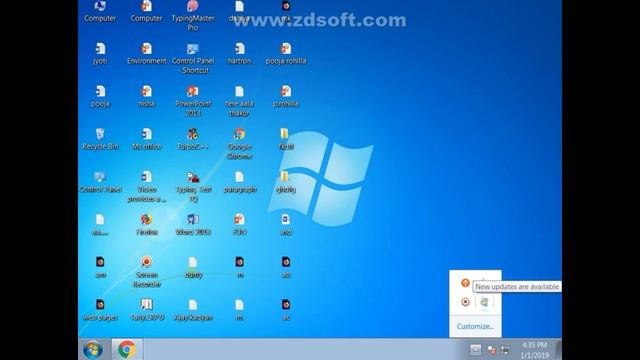Open the Action Center flag icon
Image resolution: width=640 pixels, height=360 pixels.
click(491, 350)
